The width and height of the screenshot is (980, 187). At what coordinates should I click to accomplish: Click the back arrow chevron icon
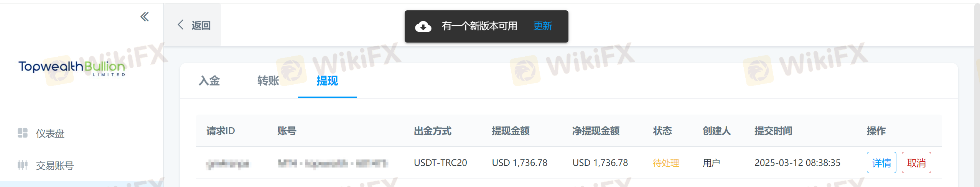(x=181, y=25)
